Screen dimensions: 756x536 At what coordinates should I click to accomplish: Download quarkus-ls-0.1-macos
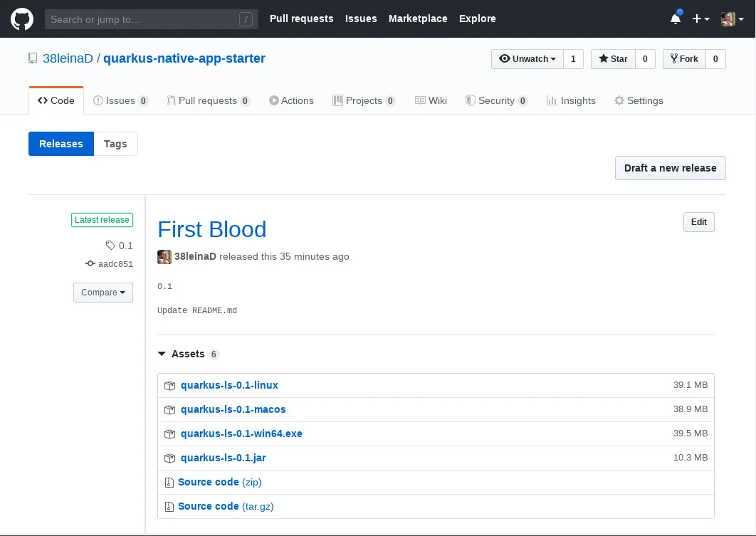coord(233,409)
